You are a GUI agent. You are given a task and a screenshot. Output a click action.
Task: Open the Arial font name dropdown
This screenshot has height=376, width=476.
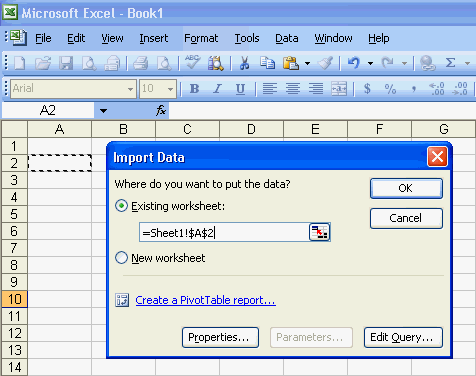pos(130,89)
